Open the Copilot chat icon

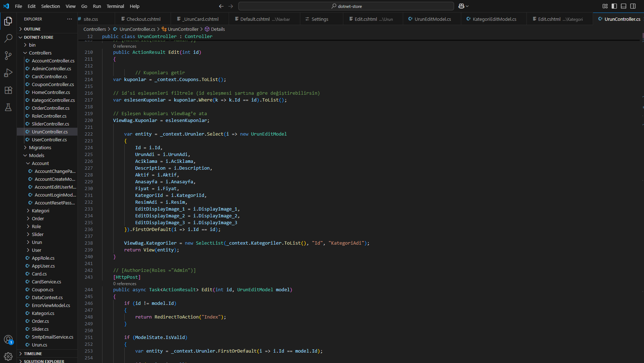[x=461, y=6]
